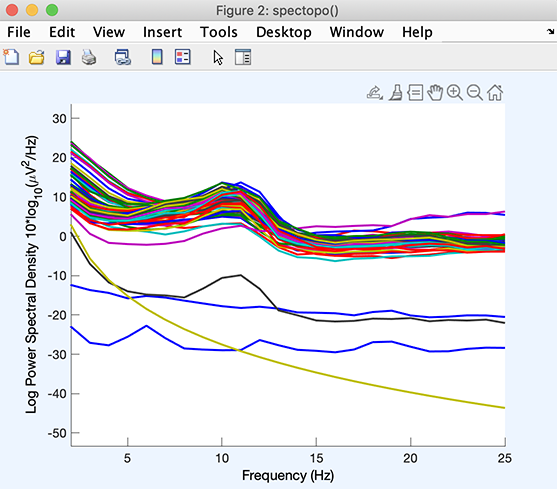Open the Tools menu

[x=219, y=32]
